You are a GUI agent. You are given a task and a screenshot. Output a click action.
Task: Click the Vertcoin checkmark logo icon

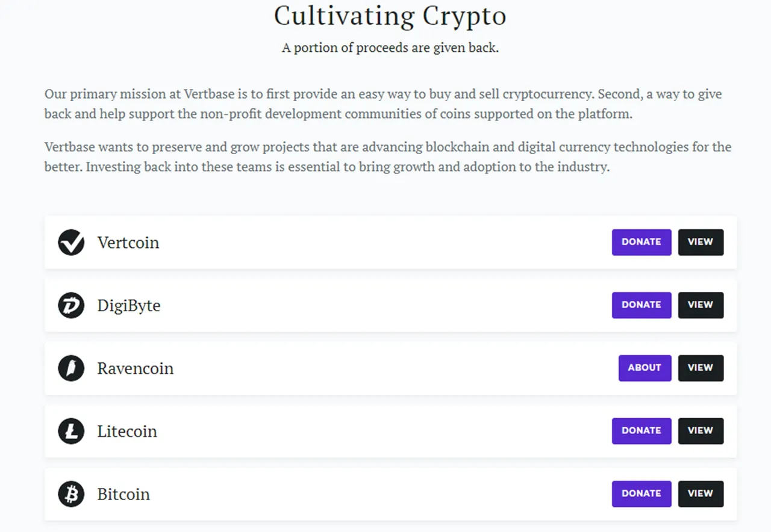pyautogui.click(x=71, y=243)
